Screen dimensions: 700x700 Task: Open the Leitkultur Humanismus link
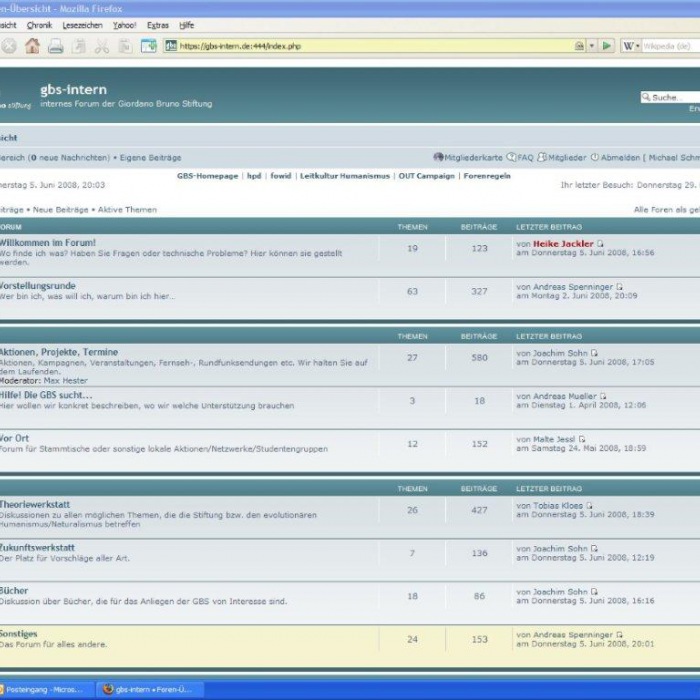tap(345, 176)
